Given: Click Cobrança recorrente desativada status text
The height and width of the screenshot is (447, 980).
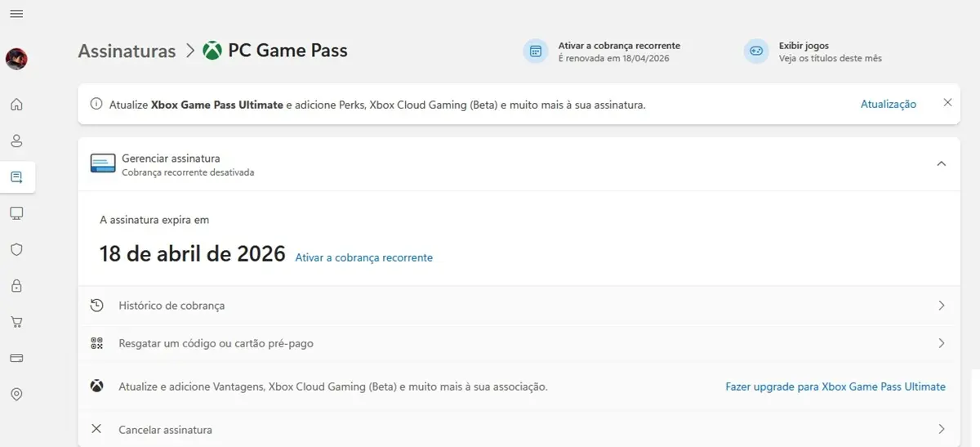Looking at the screenshot, I should pyautogui.click(x=188, y=172).
